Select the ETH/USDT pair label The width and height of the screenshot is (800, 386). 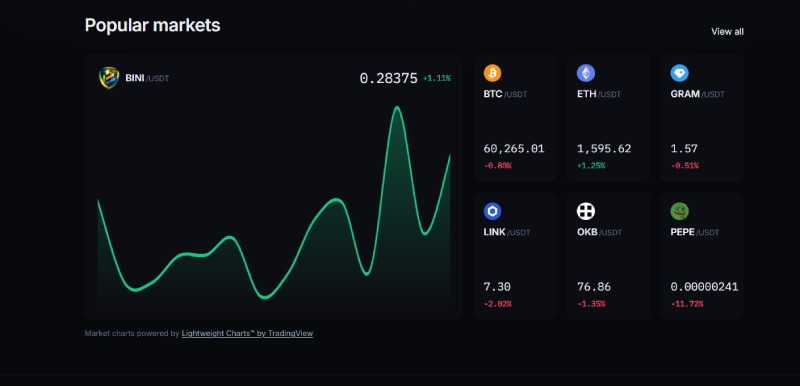599,94
